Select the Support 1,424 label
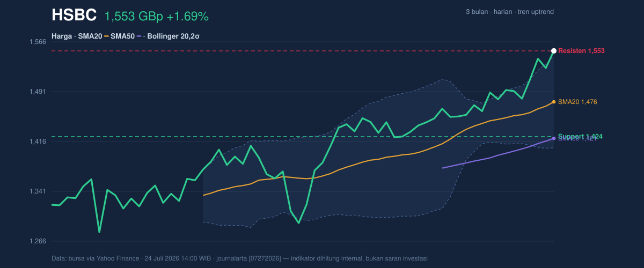Viewport: 644px width, 268px height. 580,136
